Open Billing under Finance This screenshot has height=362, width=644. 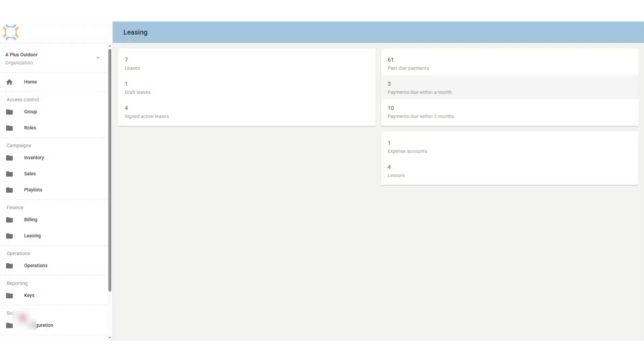click(x=54, y=220)
